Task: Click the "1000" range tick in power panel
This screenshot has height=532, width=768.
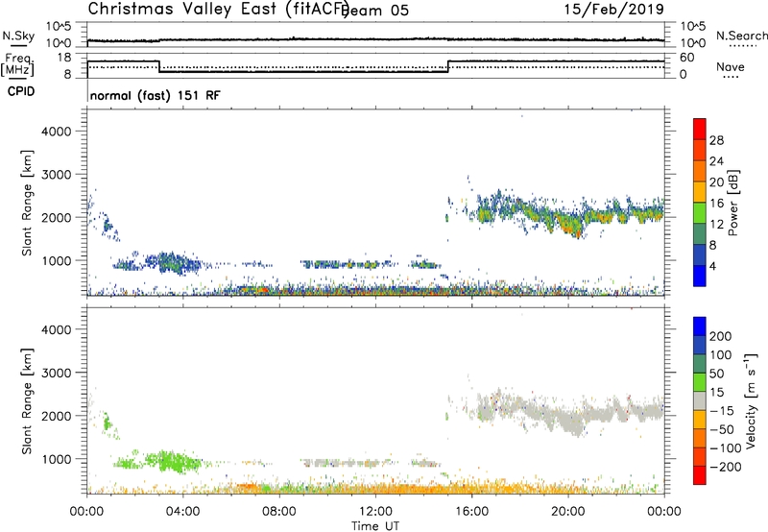Action: point(57,260)
